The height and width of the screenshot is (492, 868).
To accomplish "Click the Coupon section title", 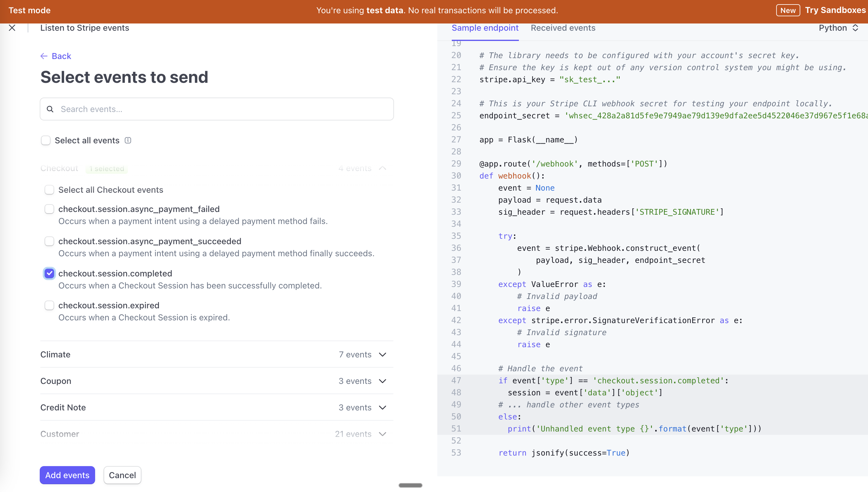I will (x=56, y=381).
